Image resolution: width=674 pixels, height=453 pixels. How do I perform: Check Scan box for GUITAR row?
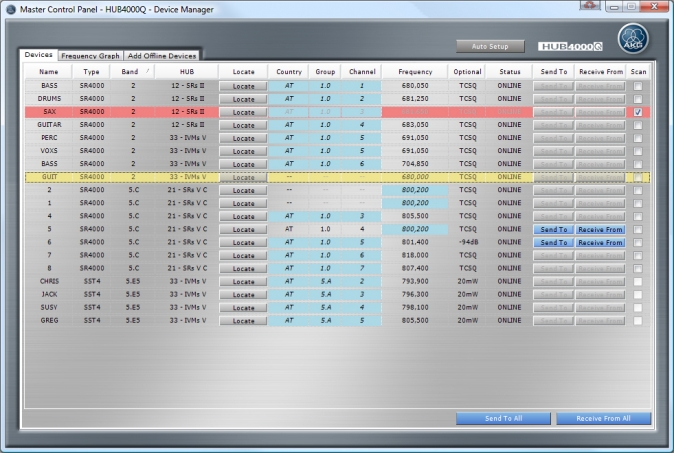pos(638,125)
